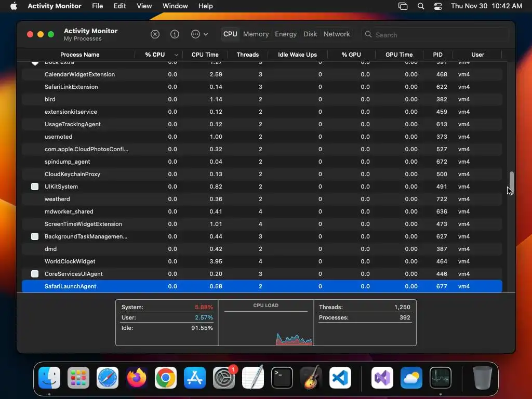Open Visual Studio from the Dock
Viewport: 532px width, 399px height.
(382, 378)
